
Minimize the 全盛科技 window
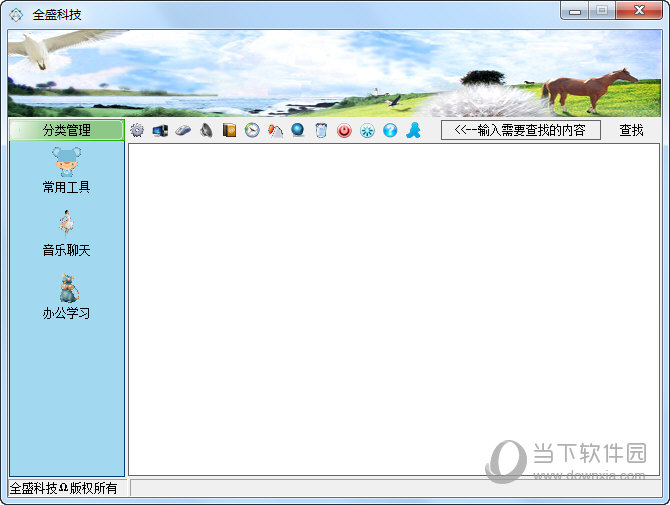[x=574, y=10]
